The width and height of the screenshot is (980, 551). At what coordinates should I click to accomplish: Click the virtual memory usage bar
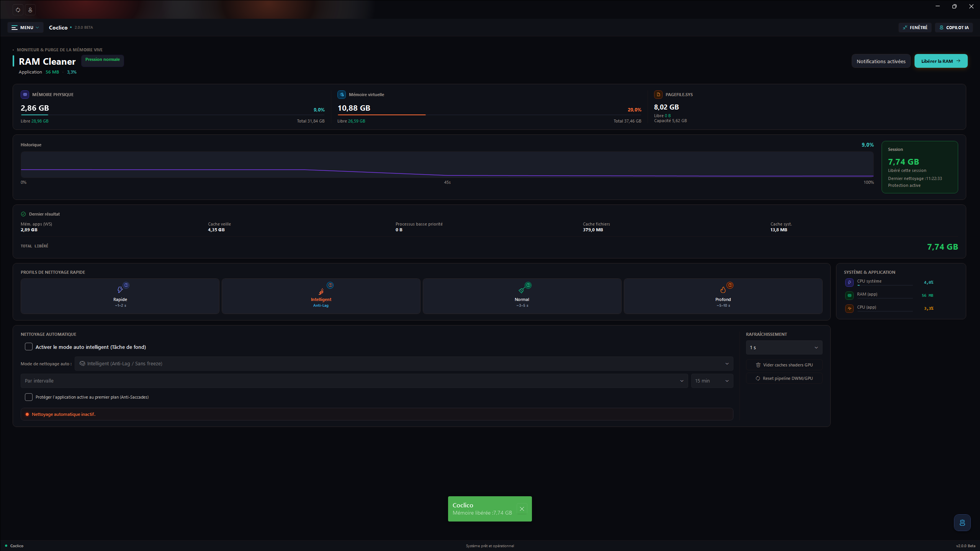489,114
